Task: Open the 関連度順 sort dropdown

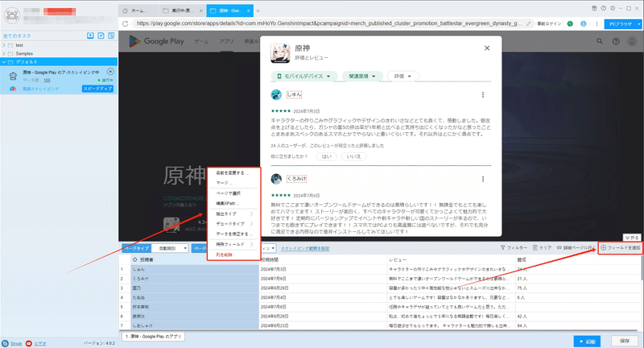Action: pyautogui.click(x=361, y=76)
